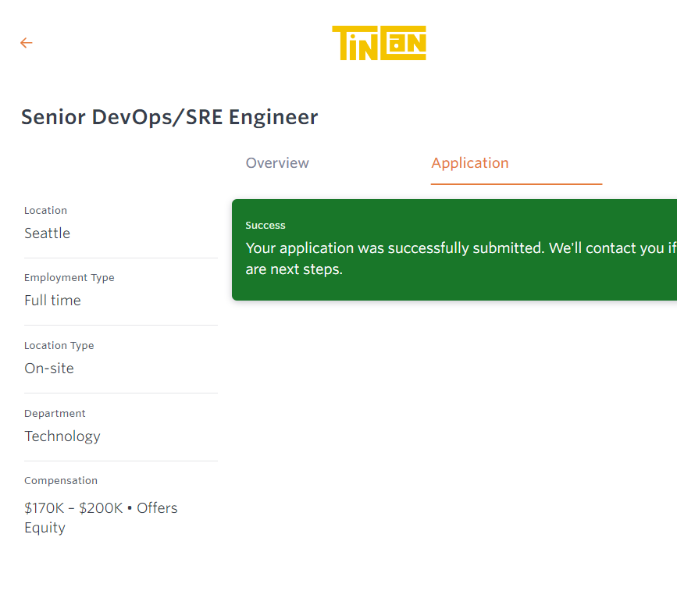Click the Seattle location value

47,233
